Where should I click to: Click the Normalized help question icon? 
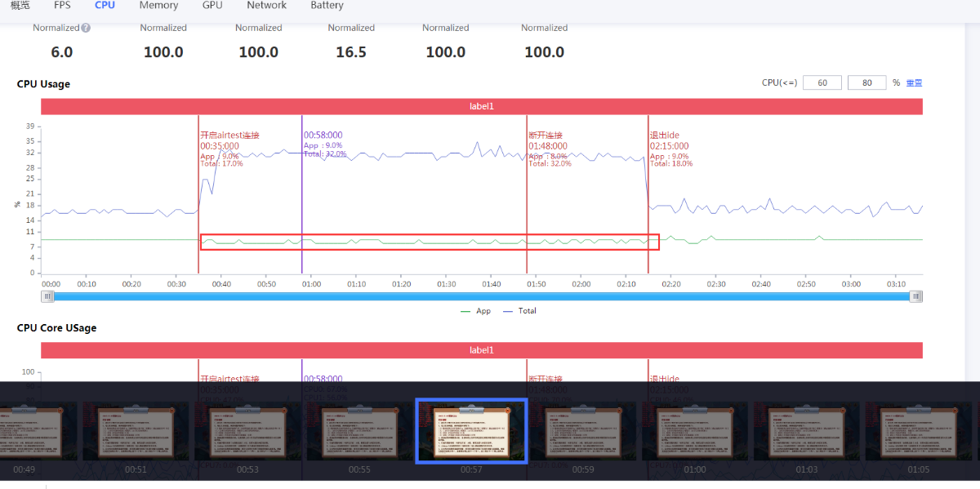pos(86,28)
